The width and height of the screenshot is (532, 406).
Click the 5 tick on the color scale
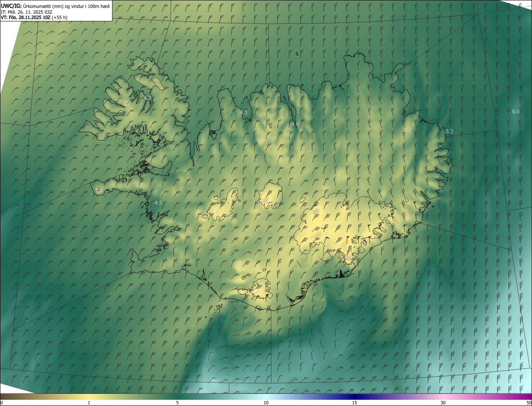(x=177, y=403)
